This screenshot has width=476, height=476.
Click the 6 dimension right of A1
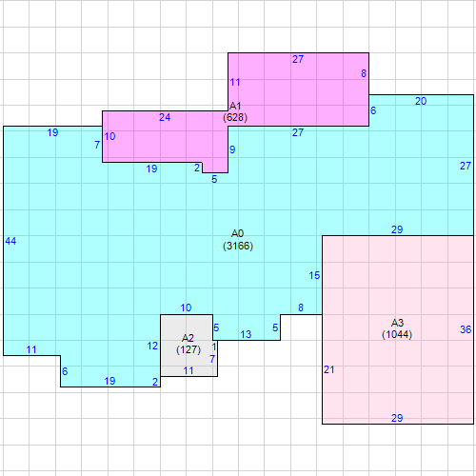click(373, 110)
